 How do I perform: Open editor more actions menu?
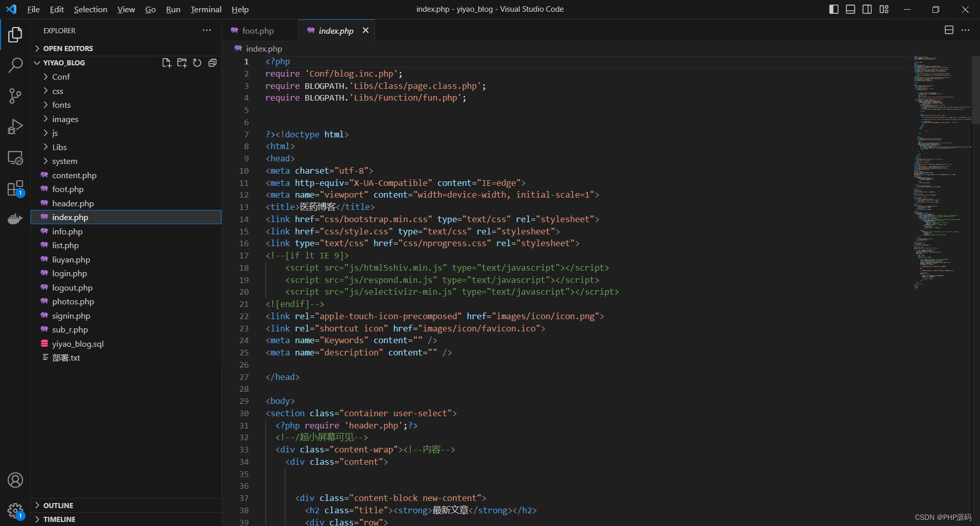click(965, 30)
